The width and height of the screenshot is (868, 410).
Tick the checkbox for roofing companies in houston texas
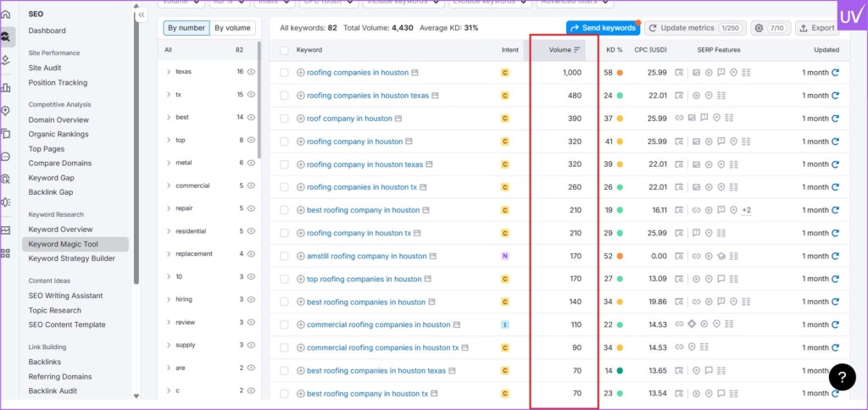[284, 96]
